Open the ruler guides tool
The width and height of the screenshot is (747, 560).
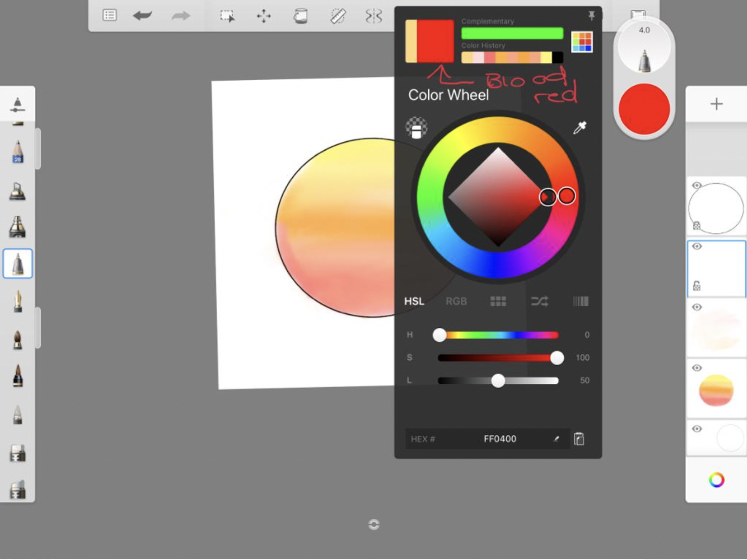pyautogui.click(x=338, y=16)
